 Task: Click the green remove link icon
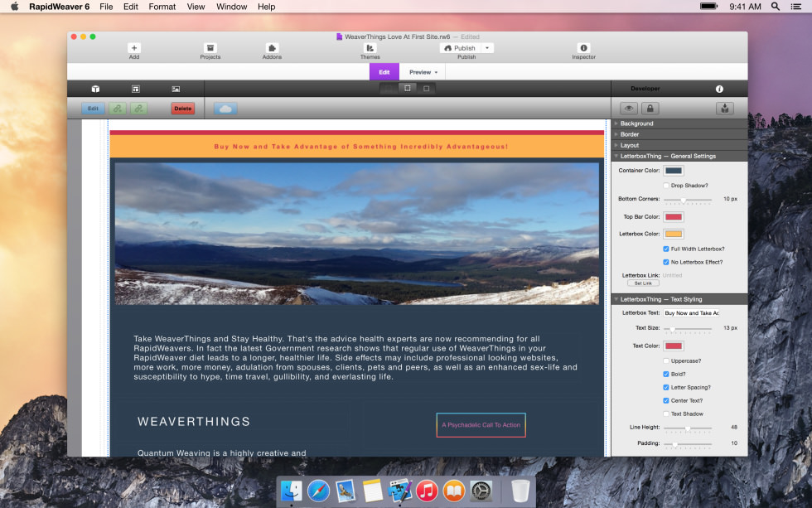click(x=139, y=109)
